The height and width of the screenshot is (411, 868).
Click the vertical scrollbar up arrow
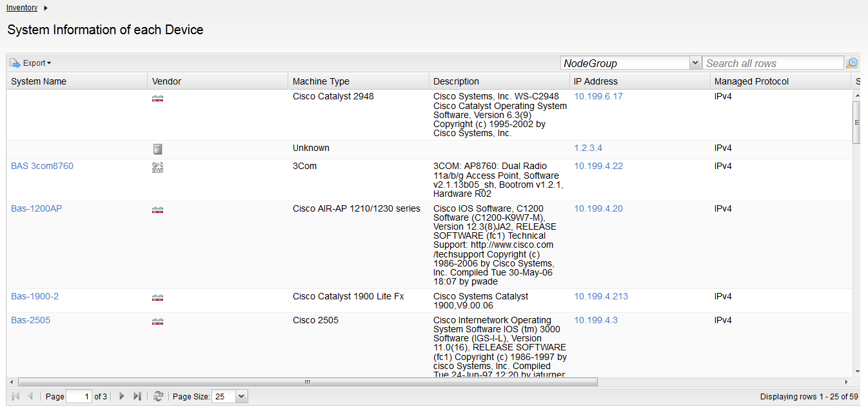pyautogui.click(x=856, y=95)
